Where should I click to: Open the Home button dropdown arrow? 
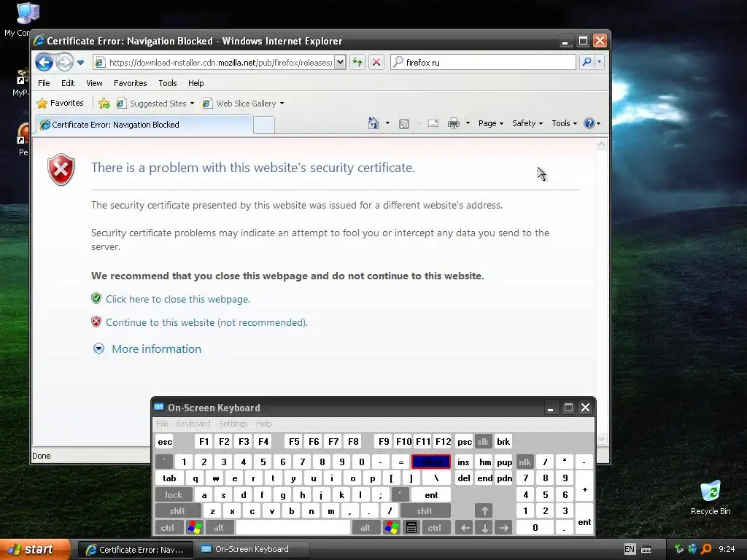point(387,123)
